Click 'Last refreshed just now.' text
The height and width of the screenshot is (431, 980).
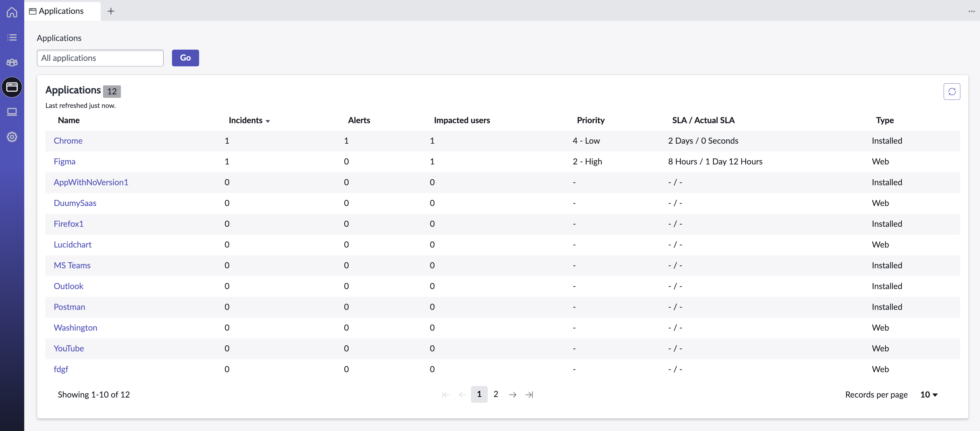point(80,105)
